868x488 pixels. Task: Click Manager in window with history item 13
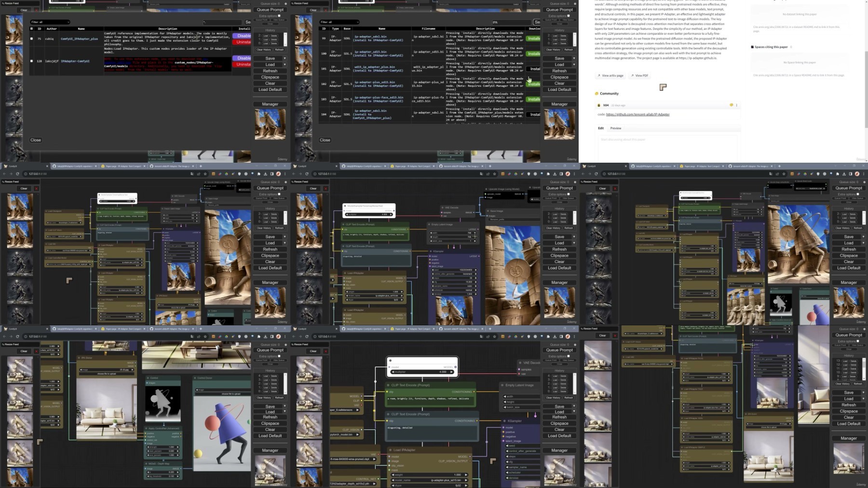click(849, 438)
